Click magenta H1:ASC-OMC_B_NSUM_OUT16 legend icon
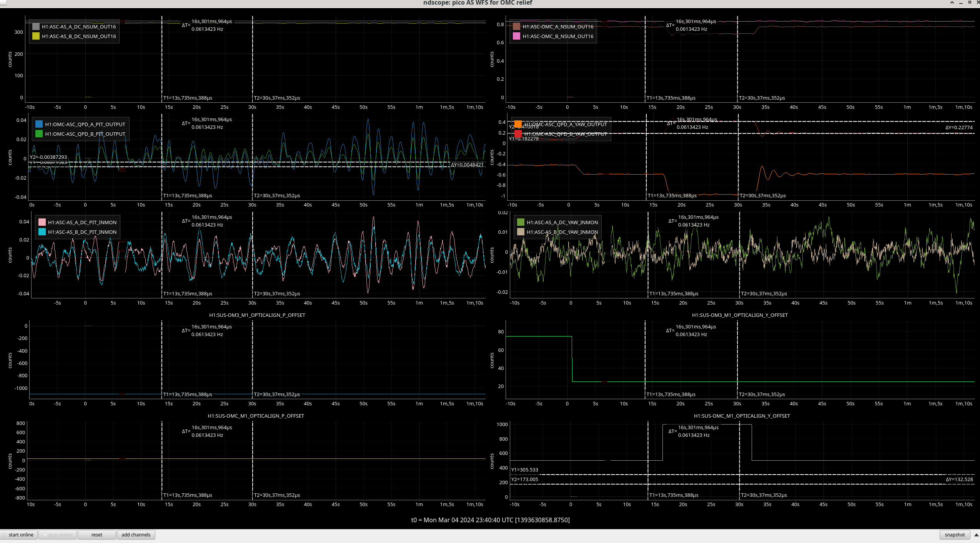 (516, 36)
